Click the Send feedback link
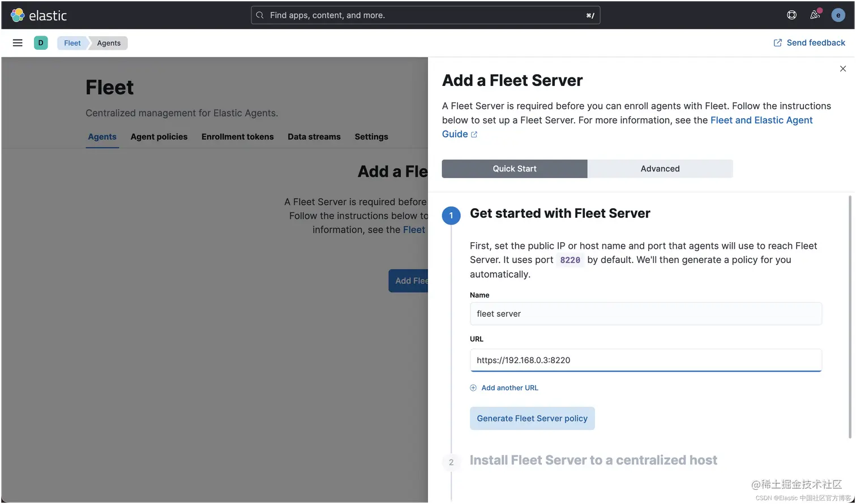856x504 pixels. coord(809,43)
